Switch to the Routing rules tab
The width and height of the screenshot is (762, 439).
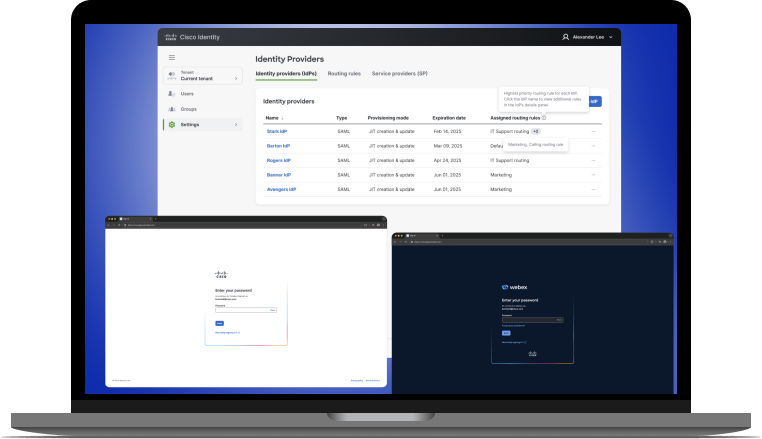(344, 73)
